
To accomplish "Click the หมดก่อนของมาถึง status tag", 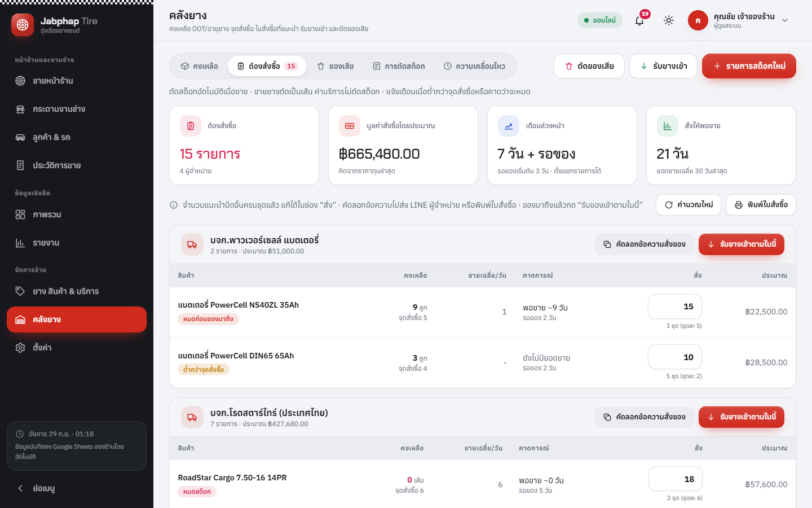I will 209,319.
